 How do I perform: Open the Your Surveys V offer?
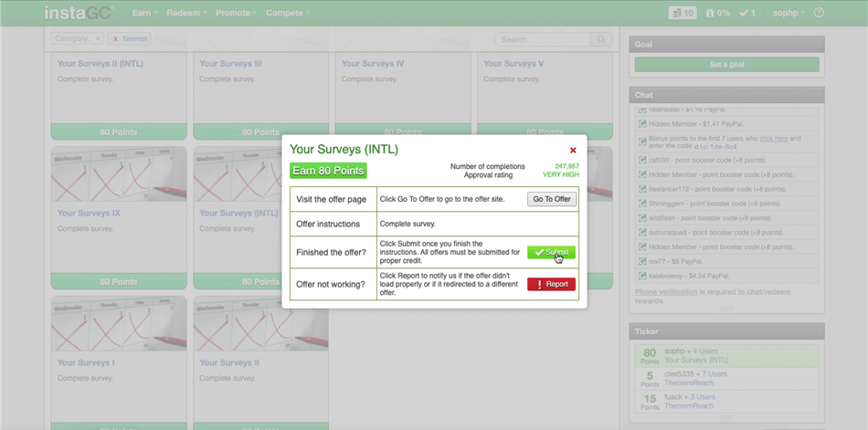513,64
